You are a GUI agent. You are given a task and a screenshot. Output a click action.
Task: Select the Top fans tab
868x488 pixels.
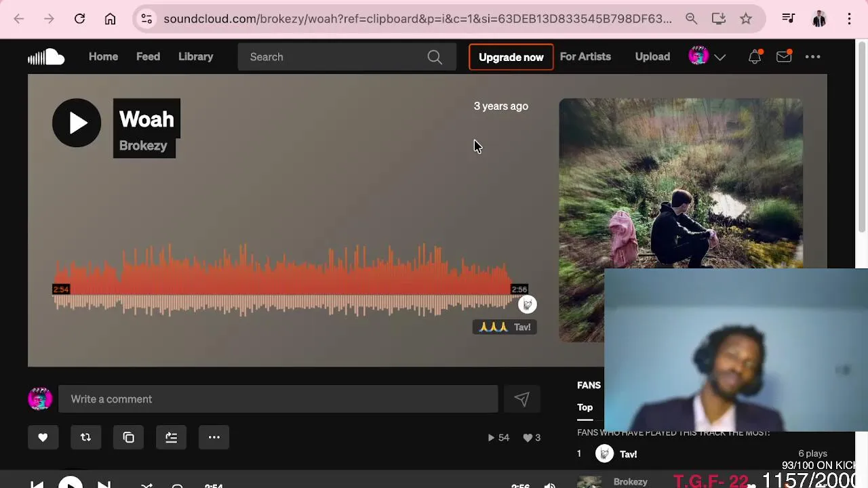point(585,407)
